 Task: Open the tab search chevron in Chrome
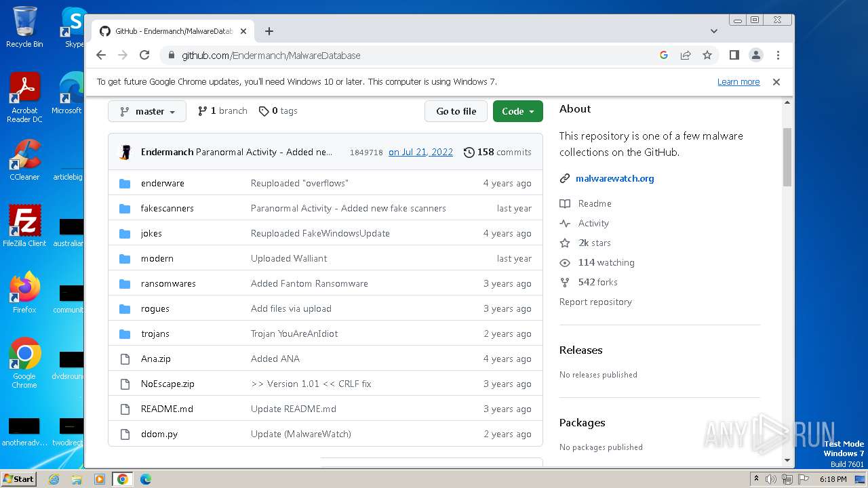coord(714,31)
